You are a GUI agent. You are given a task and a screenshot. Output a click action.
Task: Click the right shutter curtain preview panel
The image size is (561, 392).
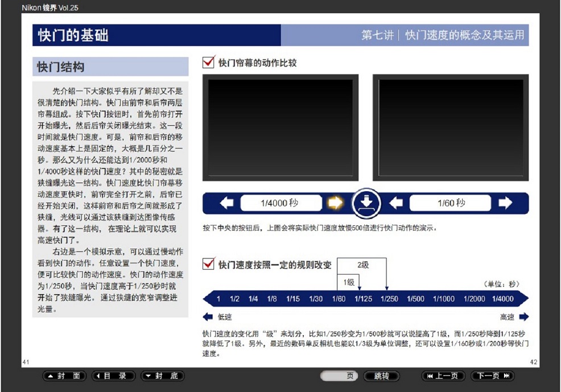451,127
